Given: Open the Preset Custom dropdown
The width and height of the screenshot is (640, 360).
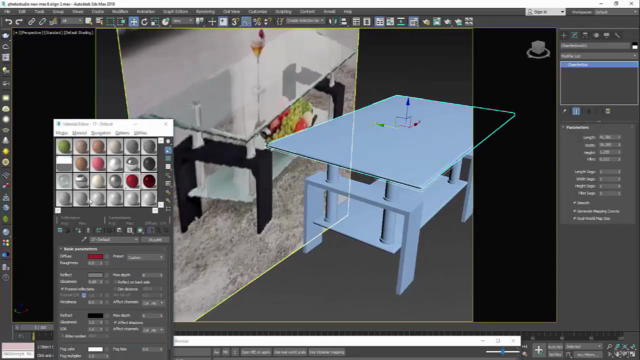Looking at the screenshot, I should [145, 257].
